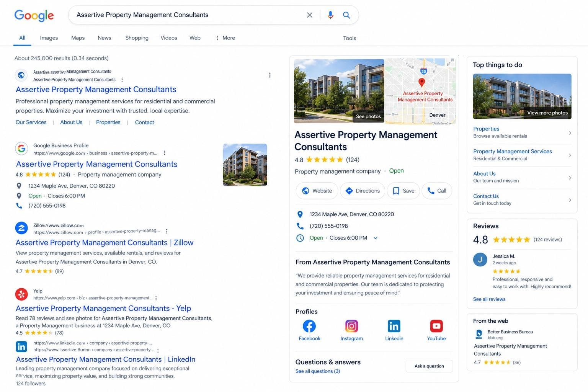Expand Property Management Services chevron
This screenshot has height=392, width=588.
(570, 155)
